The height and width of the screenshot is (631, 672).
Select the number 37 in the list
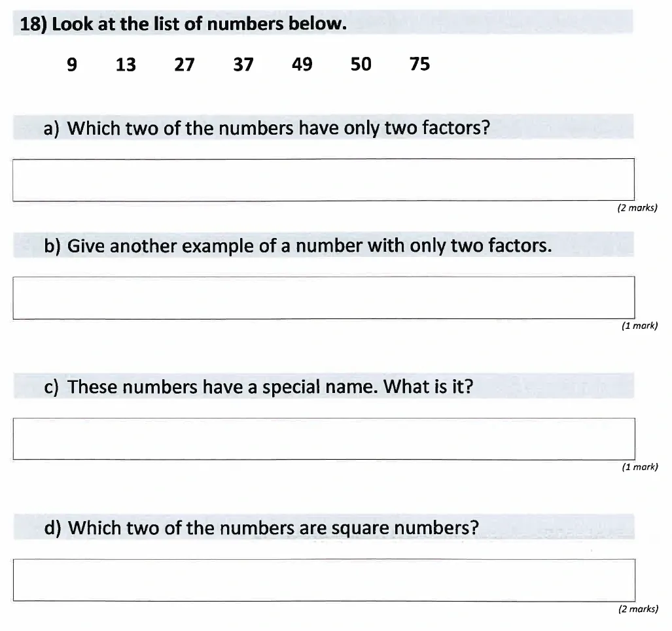coord(243,64)
